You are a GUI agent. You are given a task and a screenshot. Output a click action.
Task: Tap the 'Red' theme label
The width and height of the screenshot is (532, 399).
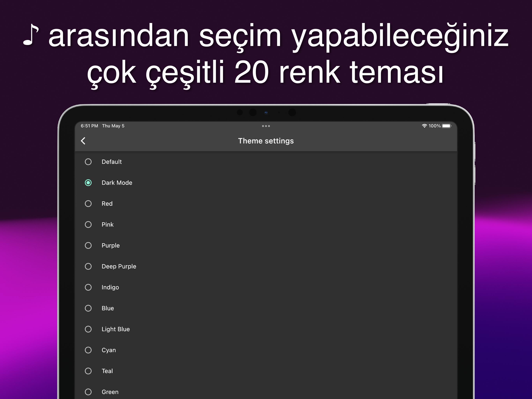coord(107,204)
